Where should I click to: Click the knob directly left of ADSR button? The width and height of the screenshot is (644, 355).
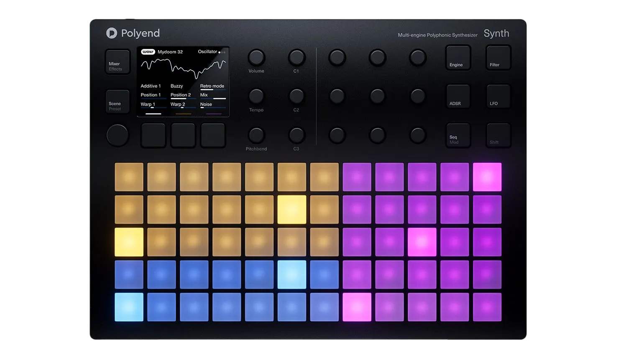click(417, 96)
